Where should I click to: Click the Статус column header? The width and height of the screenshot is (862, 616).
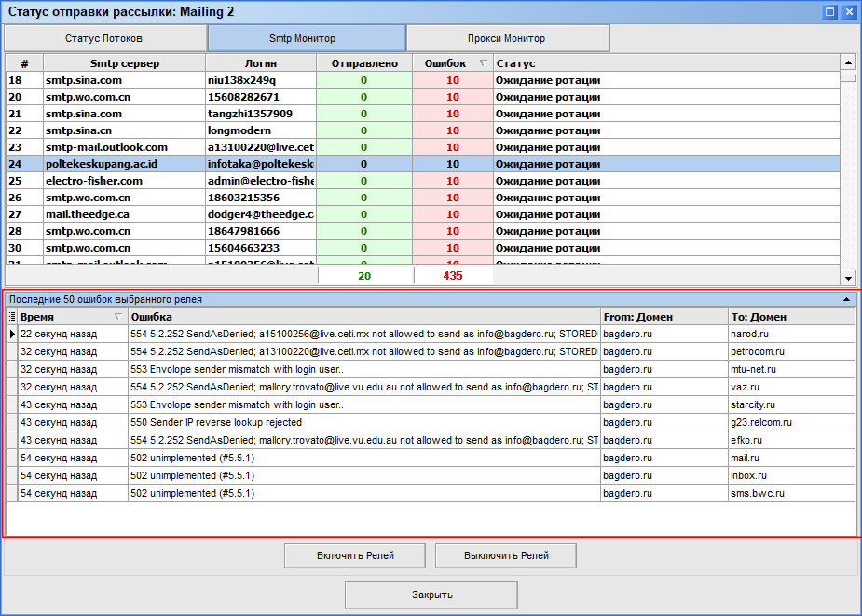tap(666, 62)
